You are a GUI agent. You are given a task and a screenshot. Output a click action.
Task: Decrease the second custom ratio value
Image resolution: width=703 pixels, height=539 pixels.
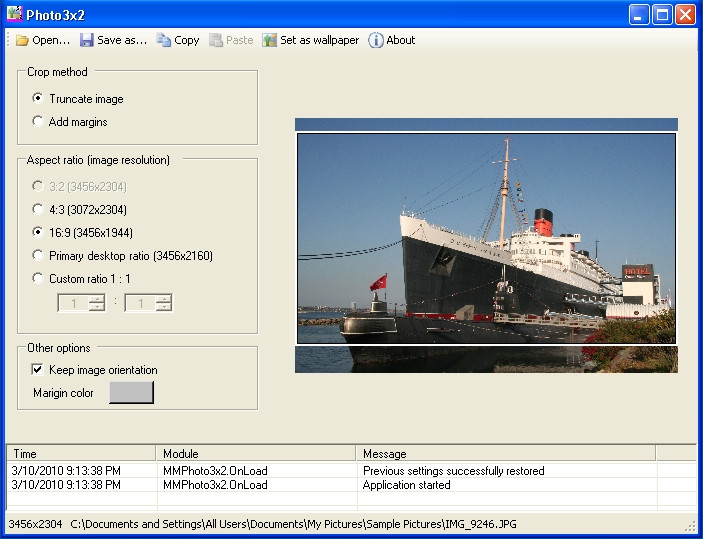[164, 307]
